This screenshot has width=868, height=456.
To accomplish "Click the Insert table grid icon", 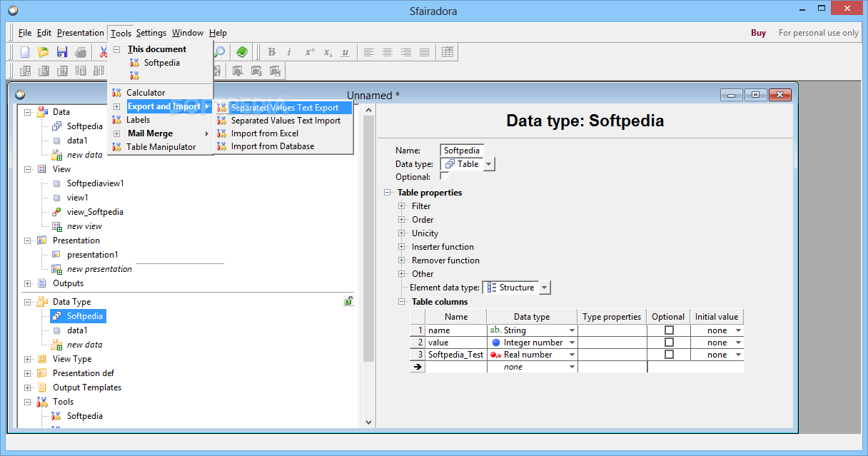I will coord(448,52).
